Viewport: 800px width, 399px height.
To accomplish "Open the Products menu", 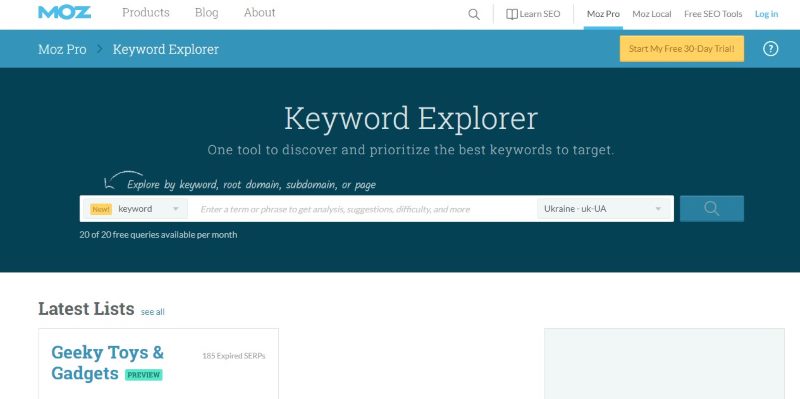I will (x=146, y=13).
